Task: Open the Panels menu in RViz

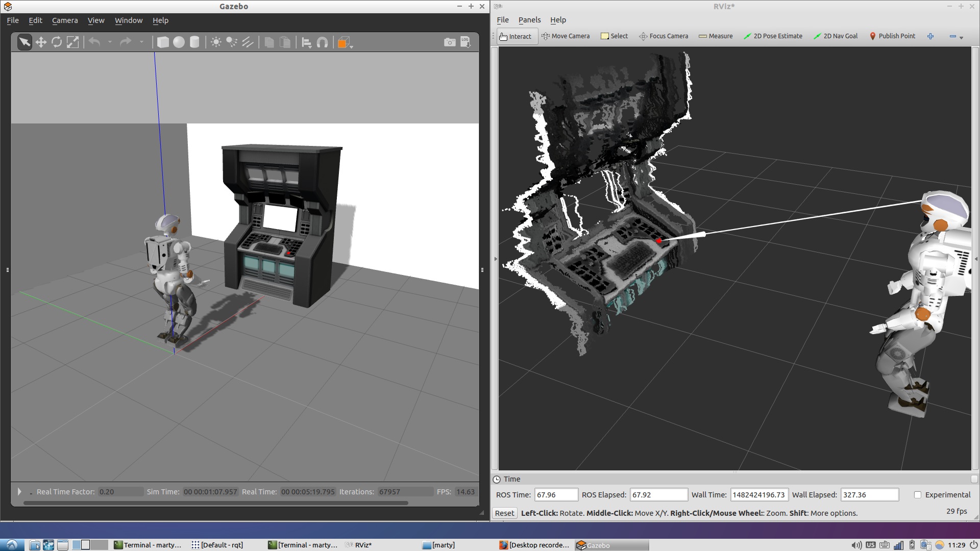Action: [529, 20]
